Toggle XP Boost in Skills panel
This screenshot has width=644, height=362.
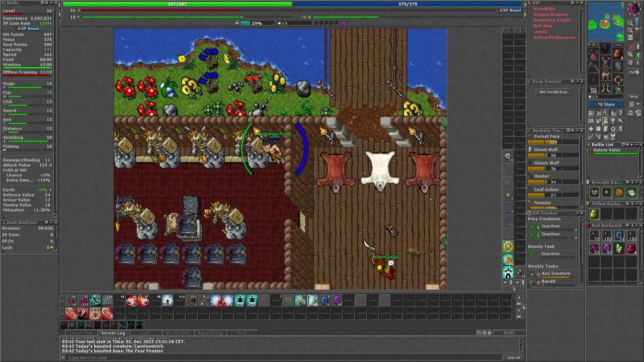click(28, 29)
